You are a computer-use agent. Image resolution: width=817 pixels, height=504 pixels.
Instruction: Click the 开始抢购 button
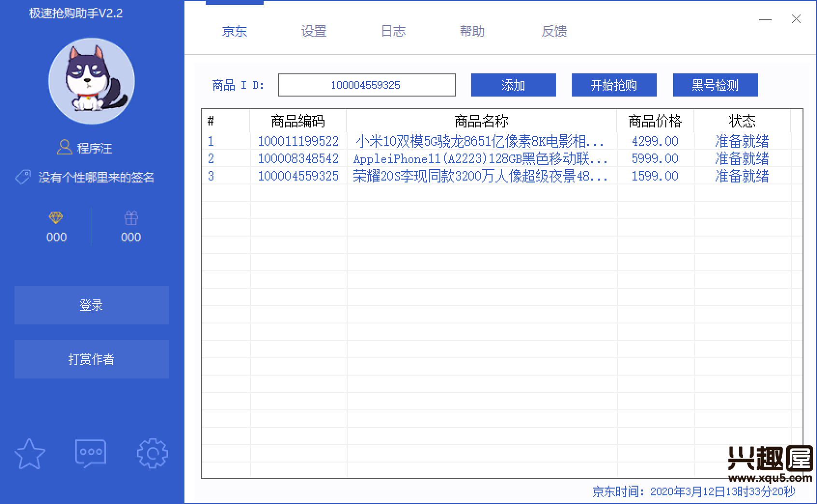tap(614, 85)
